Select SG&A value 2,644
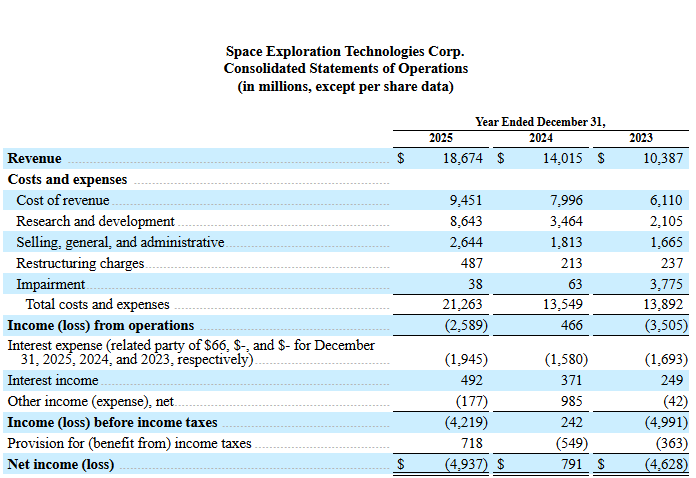The height and width of the screenshot is (478, 696). tap(466, 242)
